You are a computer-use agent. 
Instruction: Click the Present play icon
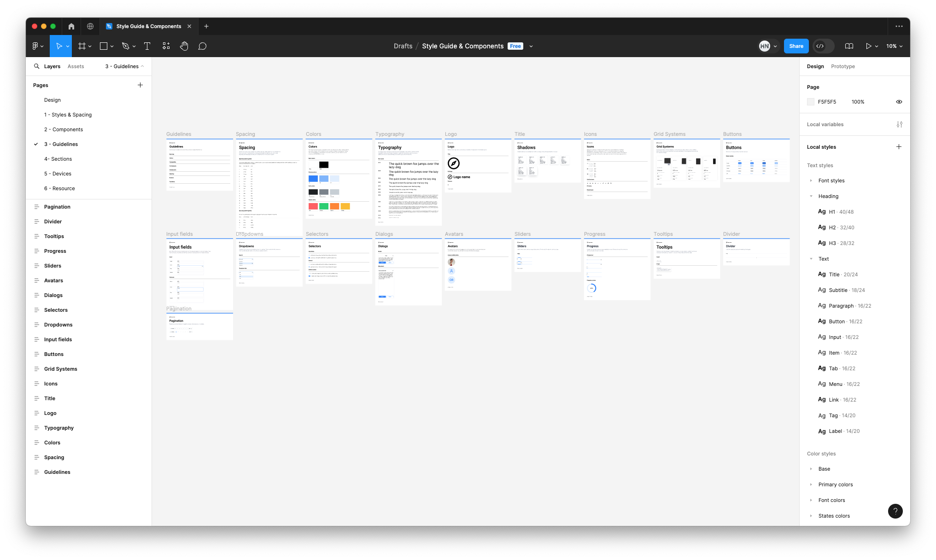pyautogui.click(x=868, y=46)
